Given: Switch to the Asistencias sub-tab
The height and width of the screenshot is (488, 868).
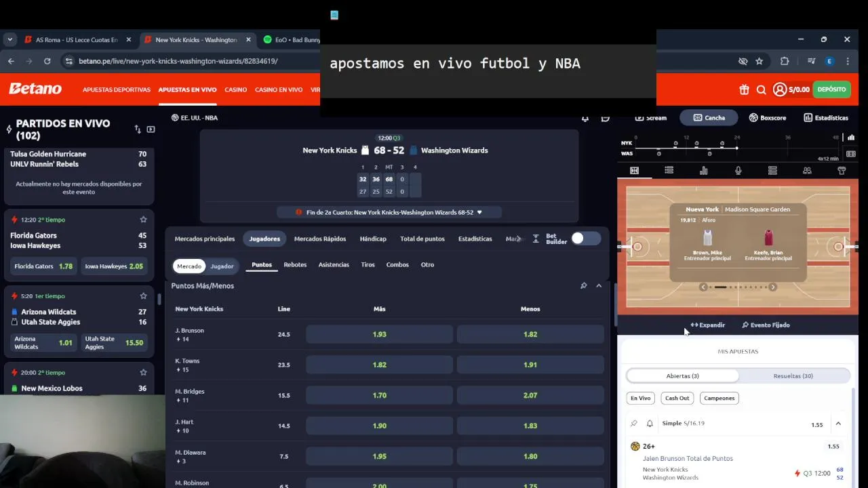Looking at the screenshot, I should pos(334,265).
